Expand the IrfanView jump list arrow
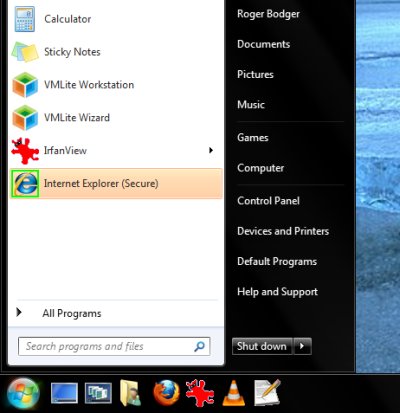This screenshot has height=413, width=400. [x=211, y=150]
